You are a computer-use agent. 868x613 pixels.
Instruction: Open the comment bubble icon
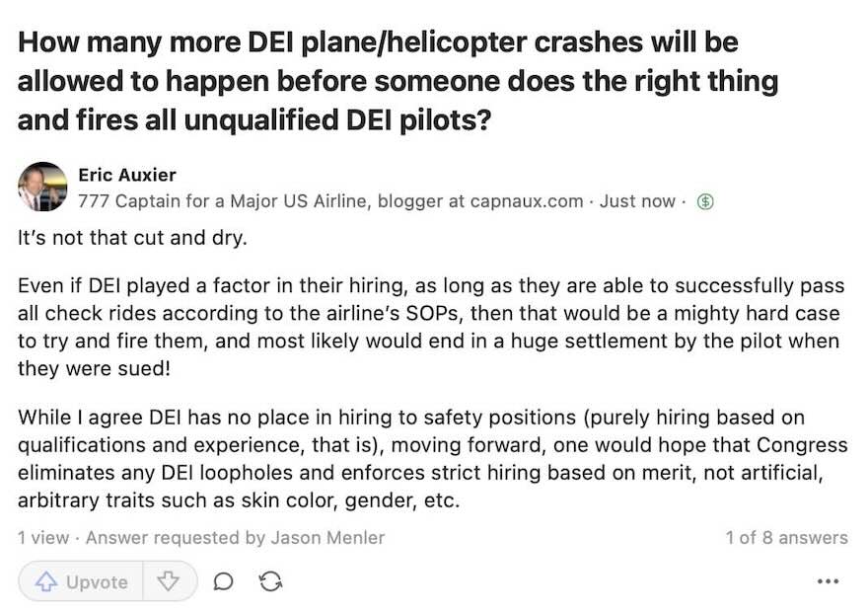pyautogui.click(x=223, y=581)
